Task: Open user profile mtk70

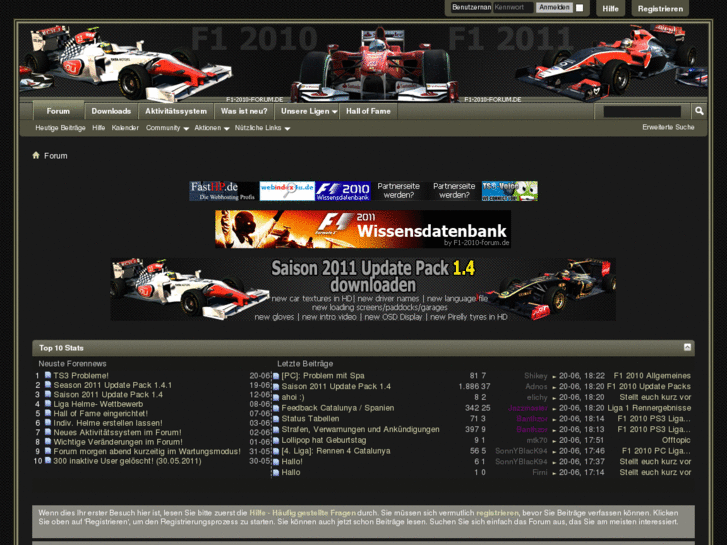Action: coord(537,440)
